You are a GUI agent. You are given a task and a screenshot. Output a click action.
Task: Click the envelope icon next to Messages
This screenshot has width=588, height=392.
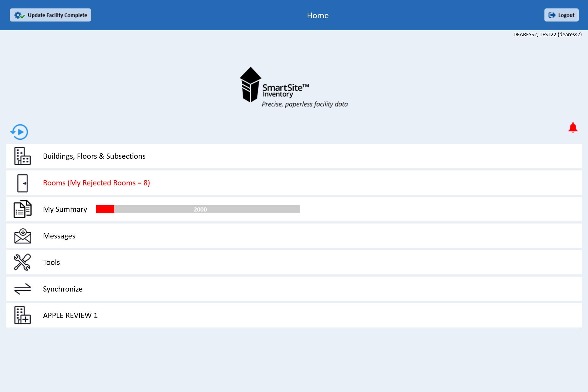tap(22, 236)
